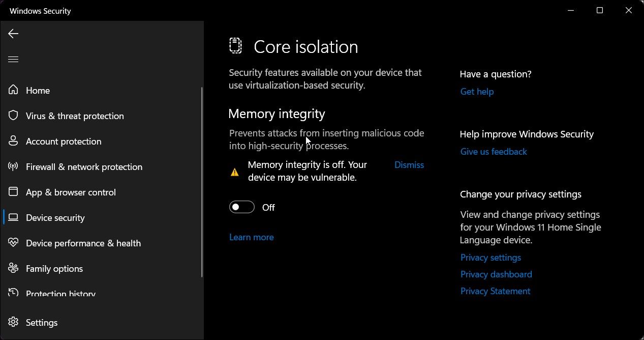Open the Privacy Statement link
This screenshot has height=340, width=644.
pyautogui.click(x=495, y=291)
